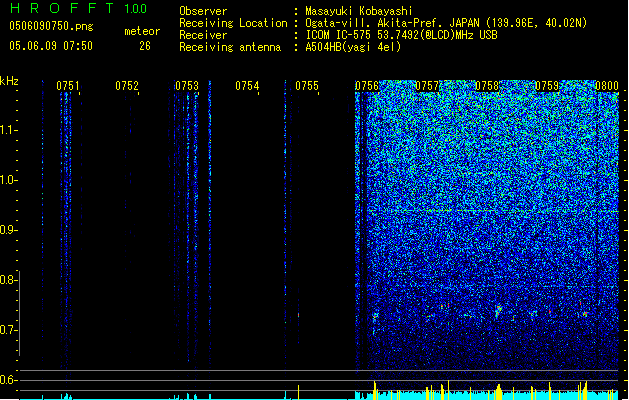This screenshot has width=629, height=400.
Task: Click time marker 0758
Action: coord(487,86)
